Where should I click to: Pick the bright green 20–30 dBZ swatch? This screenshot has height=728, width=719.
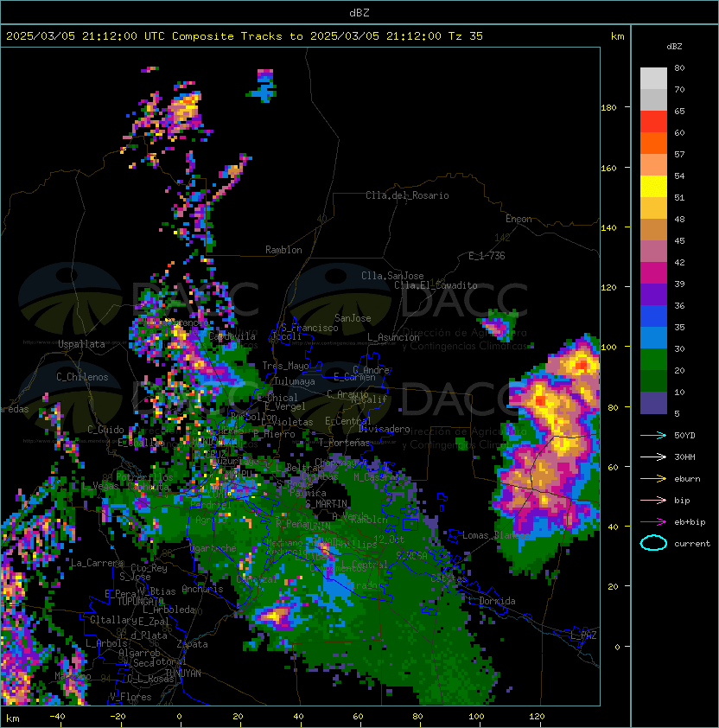(x=653, y=360)
